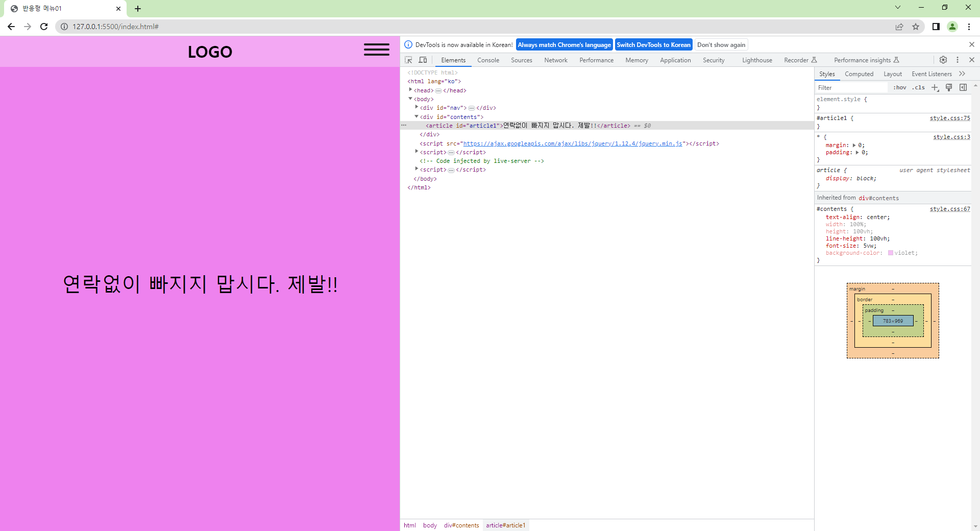Select the article#article1 DOM row
This screenshot has height=531, width=980.
[607, 126]
